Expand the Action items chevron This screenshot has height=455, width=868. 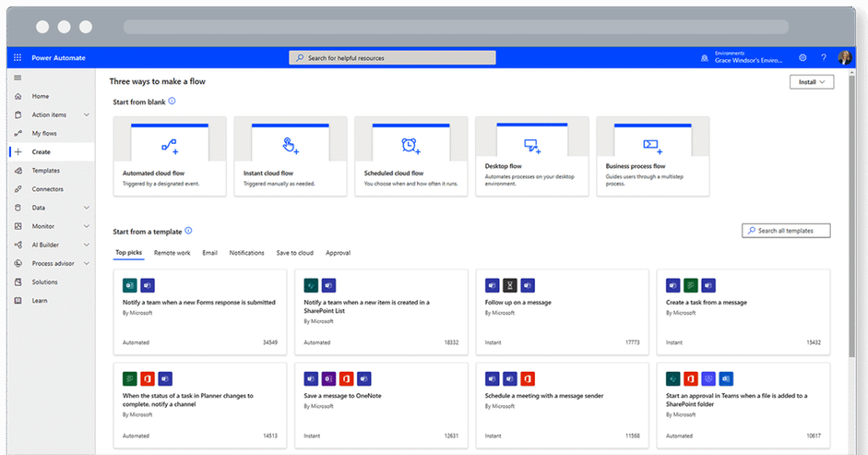tap(86, 114)
